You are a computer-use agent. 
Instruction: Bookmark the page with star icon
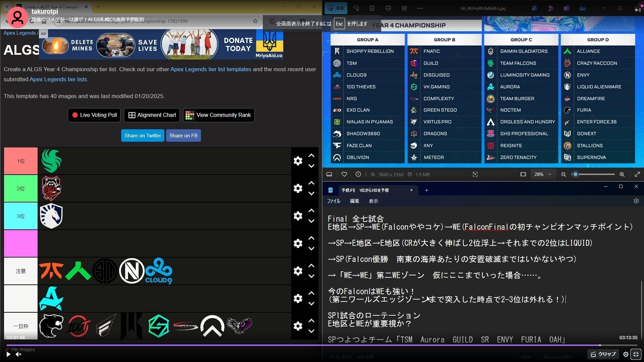255,21
